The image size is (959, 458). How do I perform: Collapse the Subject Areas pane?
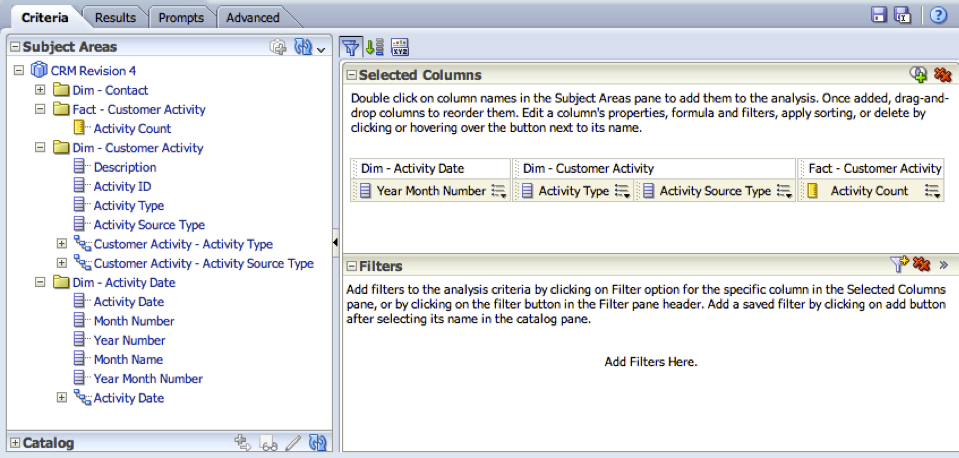click(x=15, y=46)
